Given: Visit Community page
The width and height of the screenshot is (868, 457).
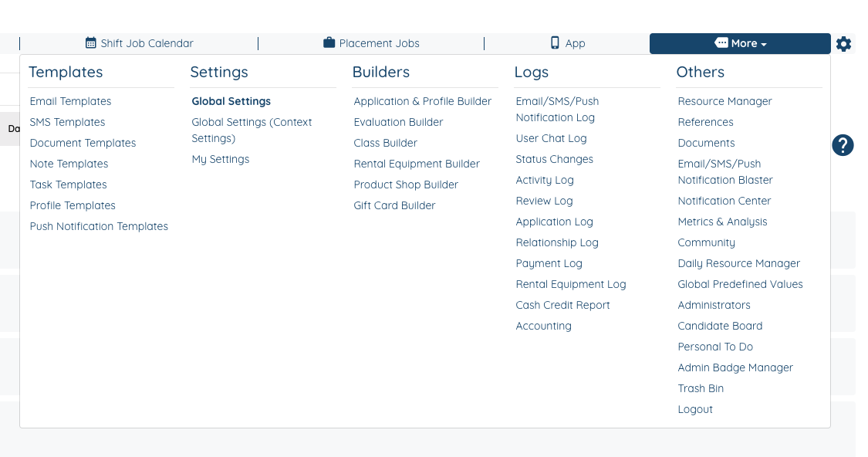Looking at the screenshot, I should click(x=706, y=242).
